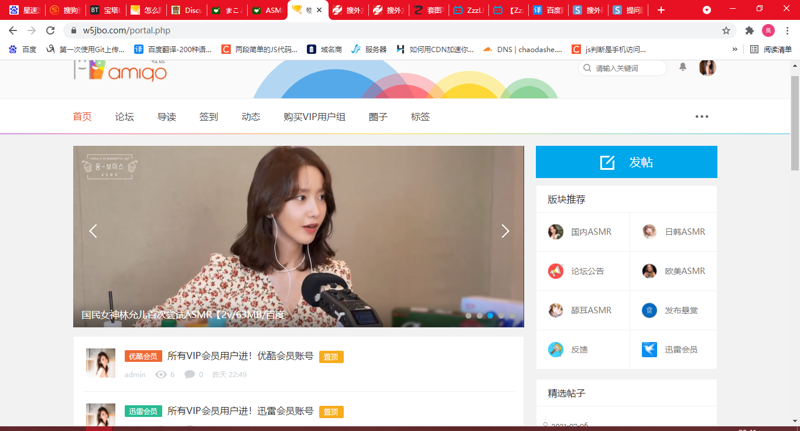Click the 发帖 post button
Viewport: 800px width, 431px height.
tap(626, 162)
